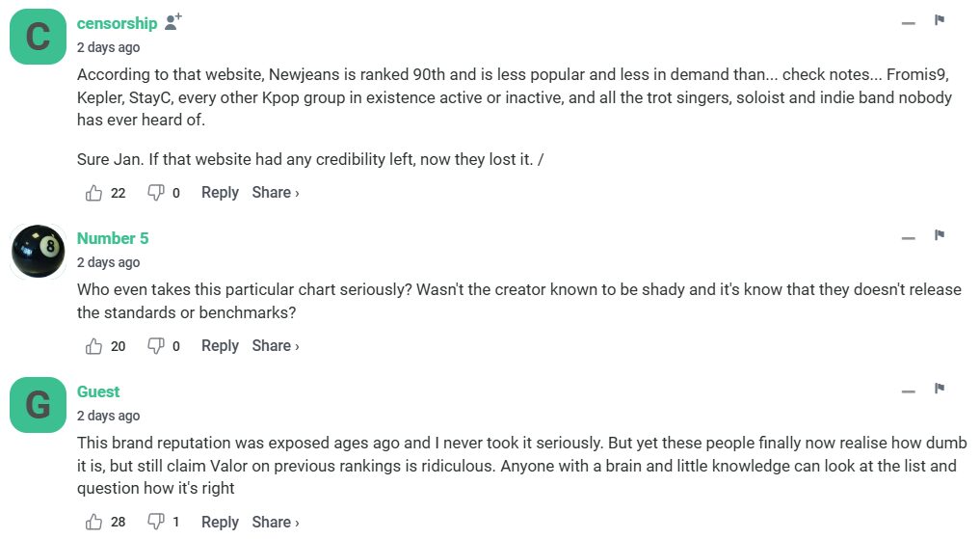
Task: Flag censorship's comment as inappropriate
Action: (x=940, y=20)
